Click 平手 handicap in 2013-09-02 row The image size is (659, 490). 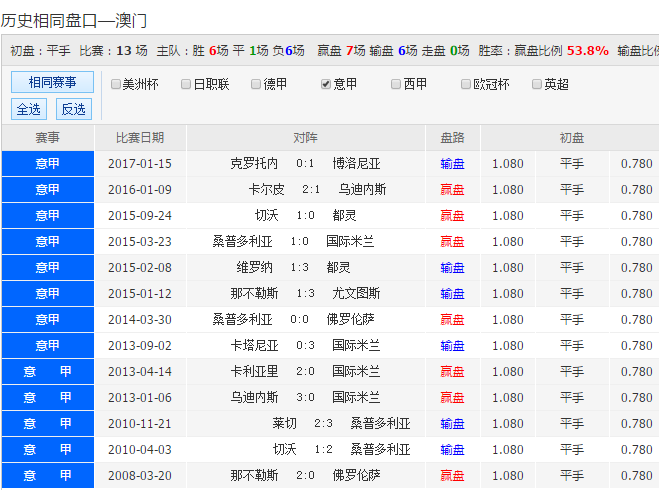coord(572,345)
